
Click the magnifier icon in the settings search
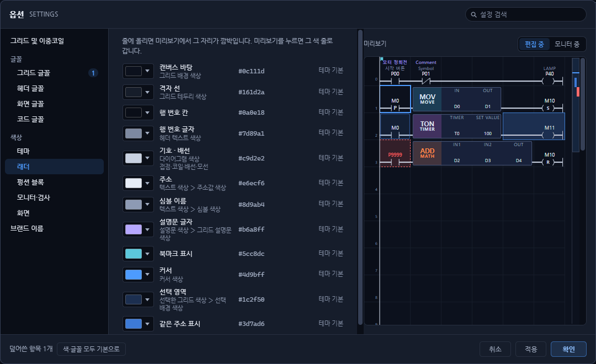tap(473, 14)
